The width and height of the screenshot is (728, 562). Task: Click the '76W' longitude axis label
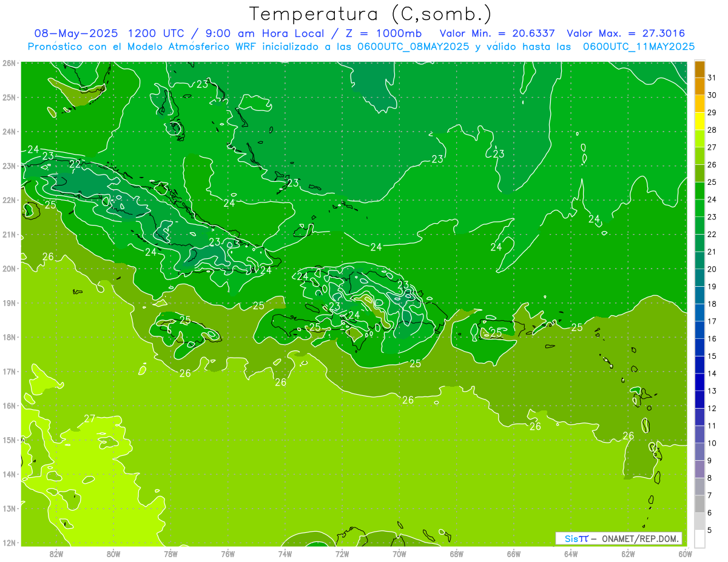(x=227, y=554)
